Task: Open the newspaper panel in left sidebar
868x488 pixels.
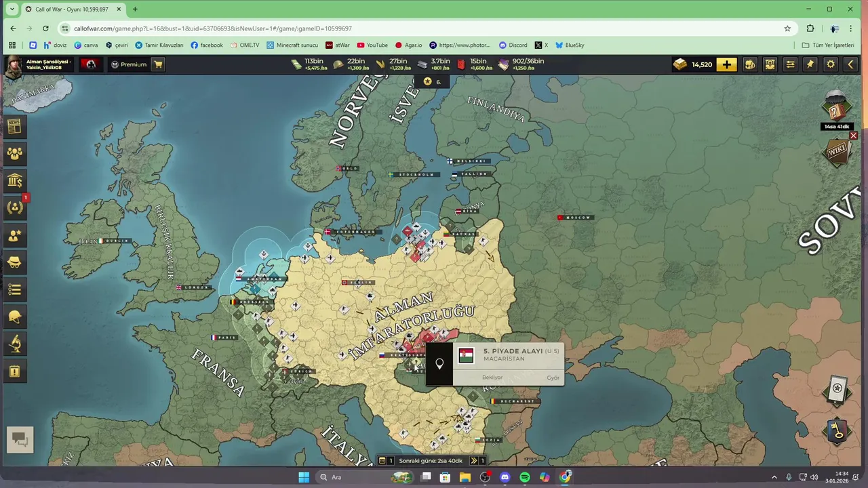Action: (x=15, y=126)
